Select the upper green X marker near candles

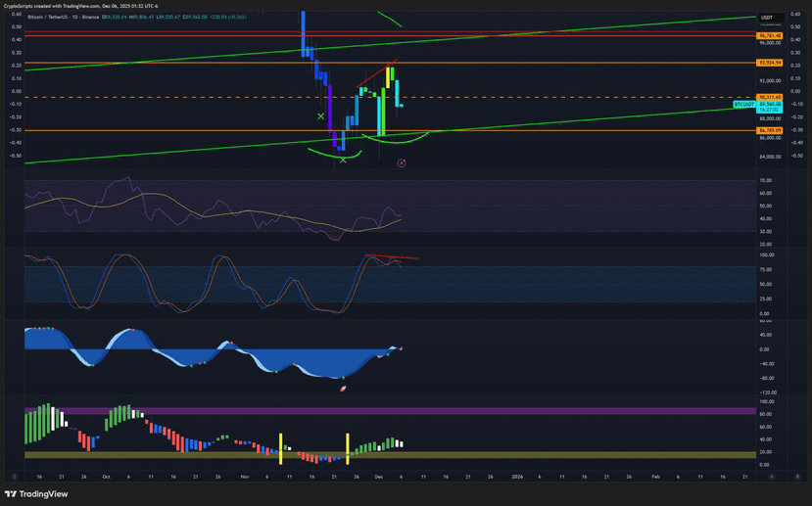pyautogui.click(x=321, y=116)
